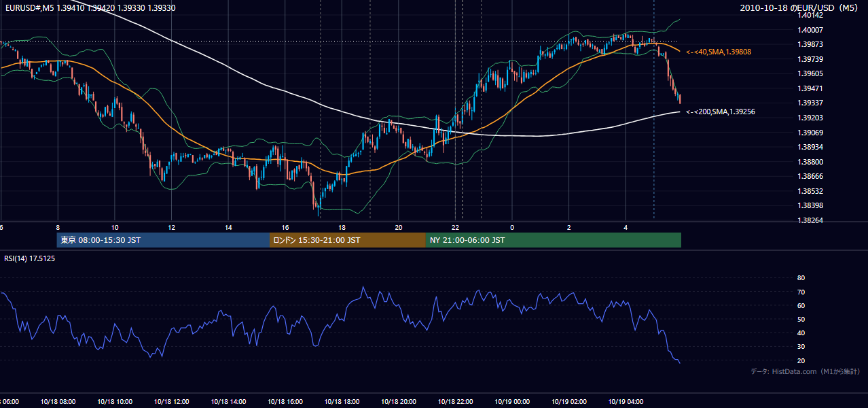The image size is (868, 408).
Task: Click price level 1.39203 on axis
Action: (x=811, y=118)
